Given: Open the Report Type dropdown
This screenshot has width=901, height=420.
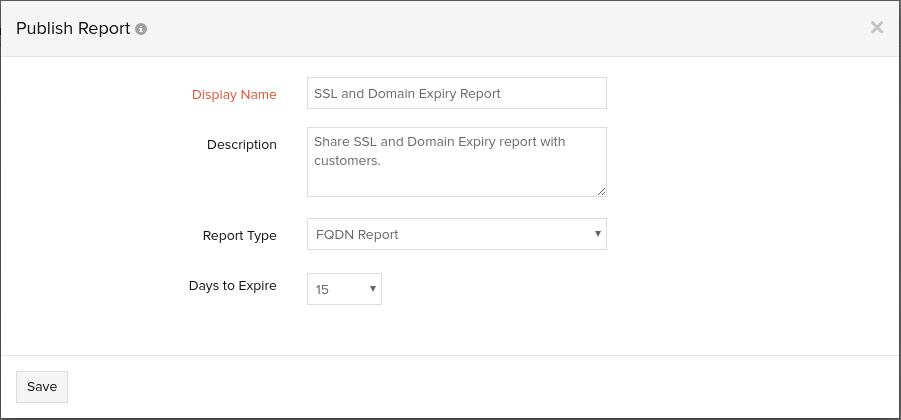Looking at the screenshot, I should tap(456, 234).
